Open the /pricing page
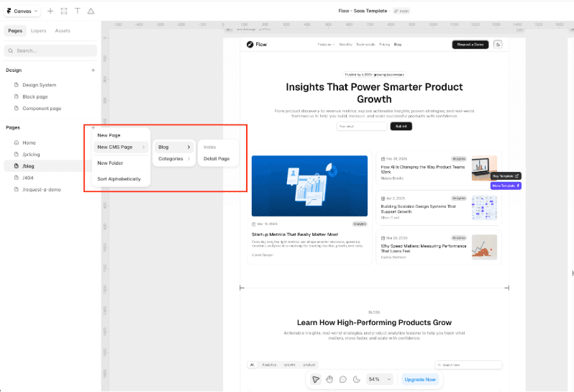Image resolution: width=574 pixels, height=392 pixels. [31, 155]
